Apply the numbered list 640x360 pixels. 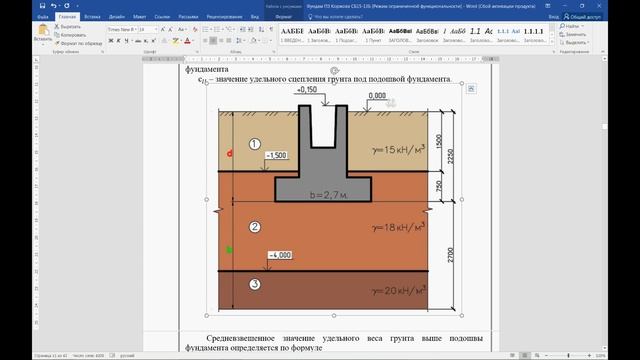[x=218, y=29]
